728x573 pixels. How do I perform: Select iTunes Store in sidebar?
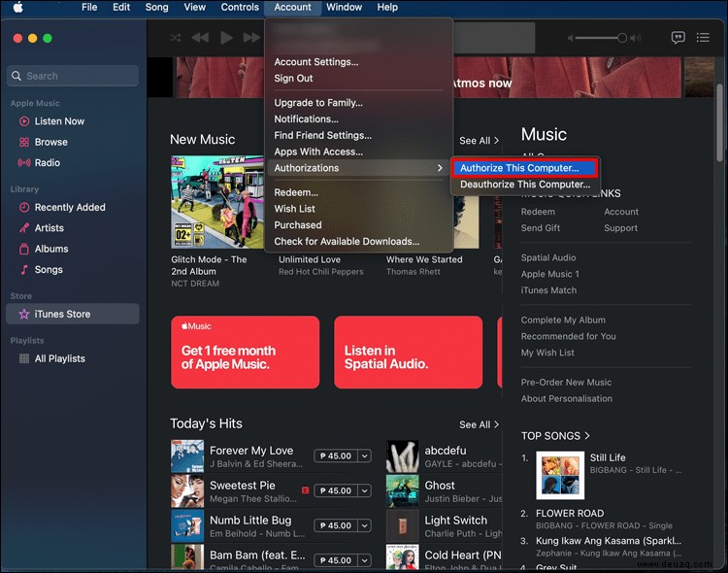73,314
